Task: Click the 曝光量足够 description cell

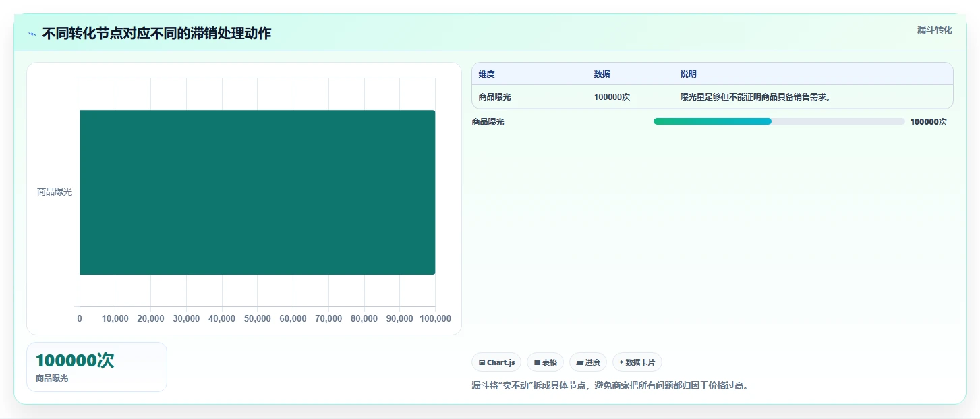Action: coord(755,97)
